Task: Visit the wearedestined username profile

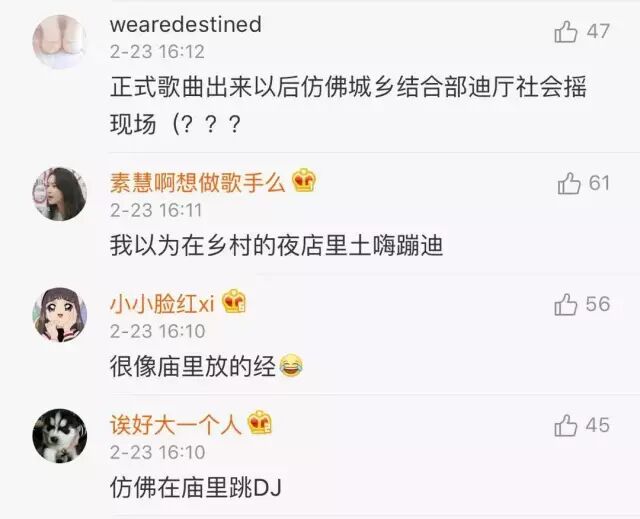Action: (x=186, y=24)
